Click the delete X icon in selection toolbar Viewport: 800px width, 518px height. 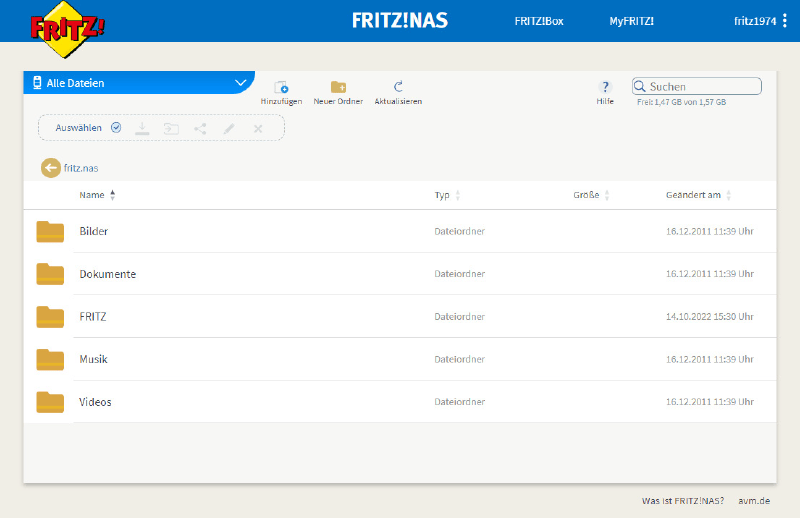(x=258, y=129)
